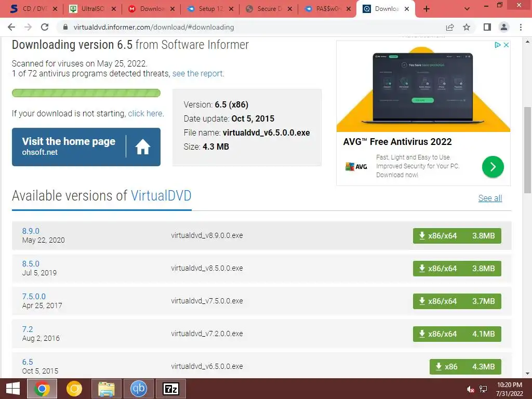The image size is (532, 399).
Task: Click the padlock site info icon
Action: tap(65, 27)
